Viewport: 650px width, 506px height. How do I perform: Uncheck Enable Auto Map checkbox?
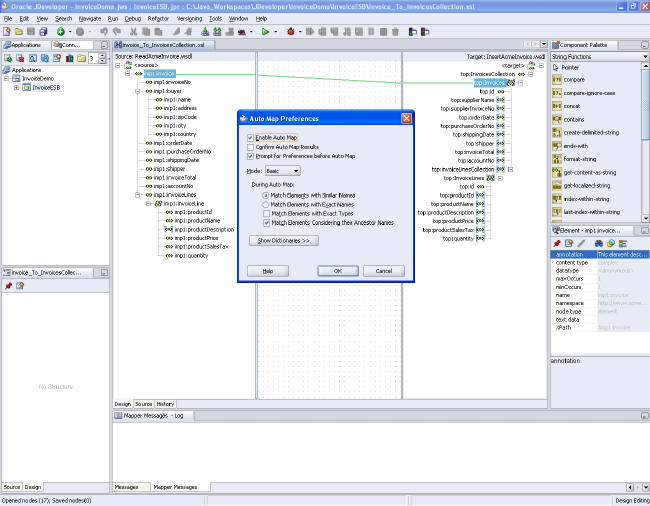250,137
